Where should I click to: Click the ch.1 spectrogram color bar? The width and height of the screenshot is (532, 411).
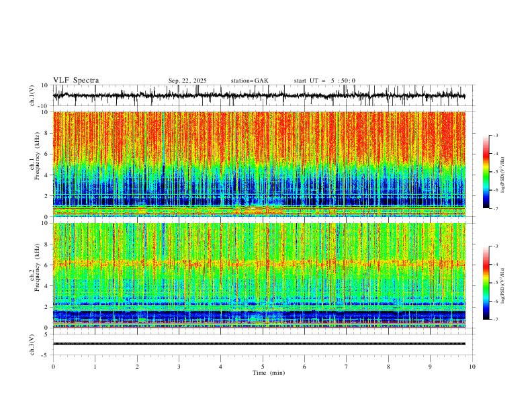[486, 172]
